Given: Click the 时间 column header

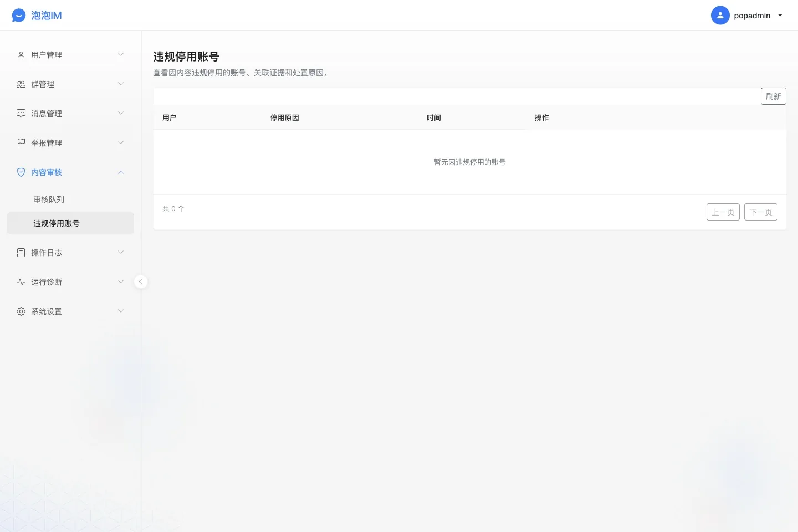Looking at the screenshot, I should point(434,117).
